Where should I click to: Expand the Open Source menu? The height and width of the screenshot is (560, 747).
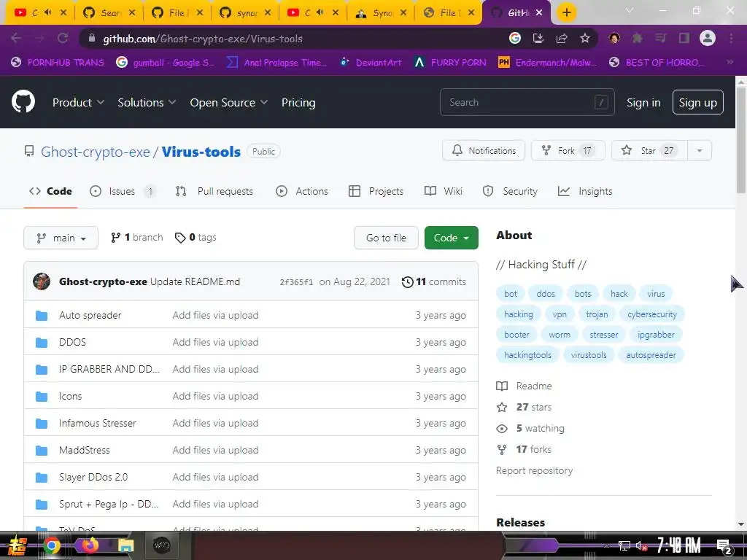(x=228, y=102)
